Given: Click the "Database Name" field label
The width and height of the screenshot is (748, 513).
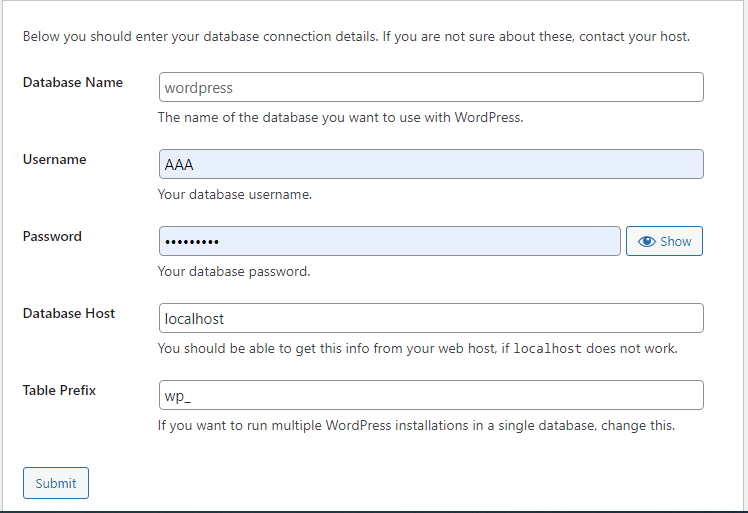Looking at the screenshot, I should point(73,82).
